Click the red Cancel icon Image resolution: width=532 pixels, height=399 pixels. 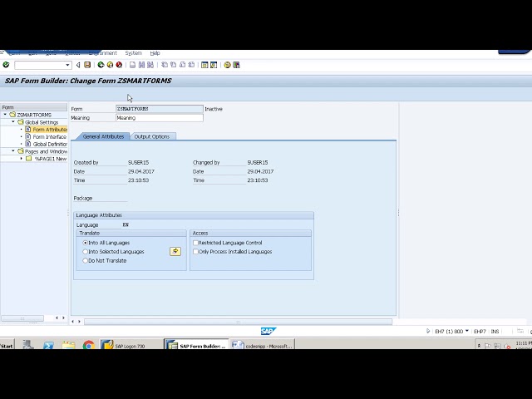click(x=119, y=65)
